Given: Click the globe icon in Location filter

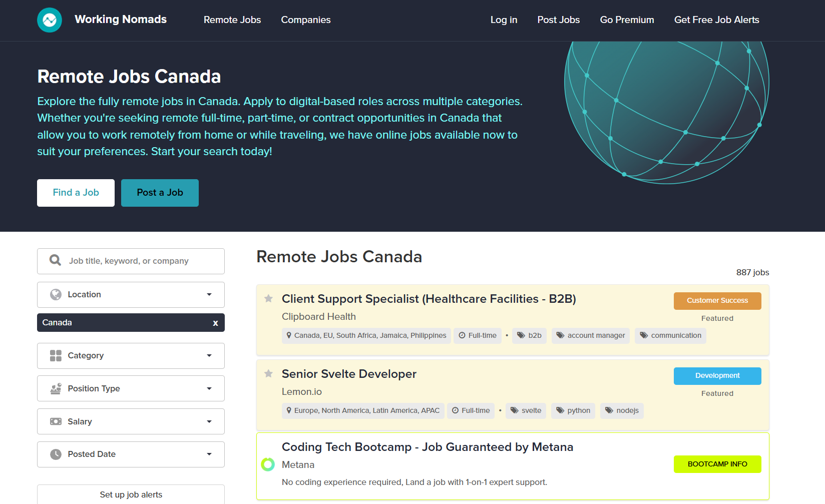Looking at the screenshot, I should click(56, 294).
